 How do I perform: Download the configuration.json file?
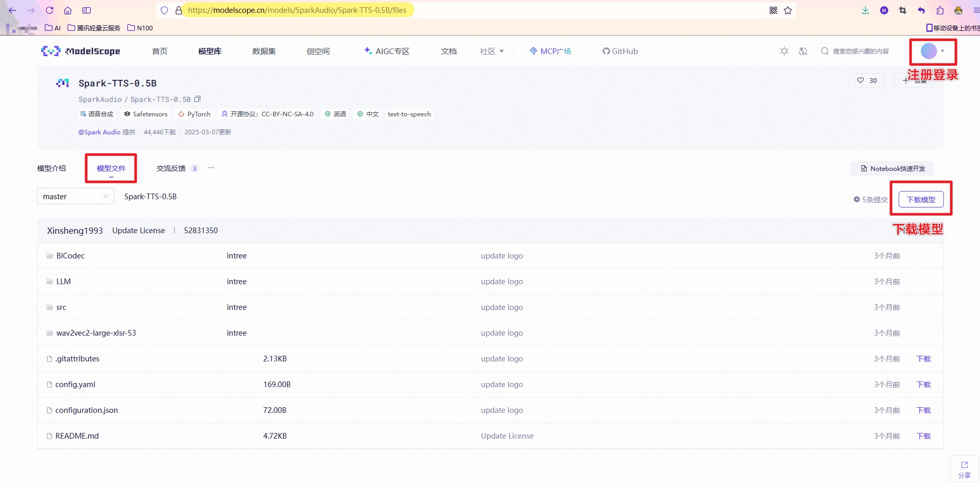[923, 410]
